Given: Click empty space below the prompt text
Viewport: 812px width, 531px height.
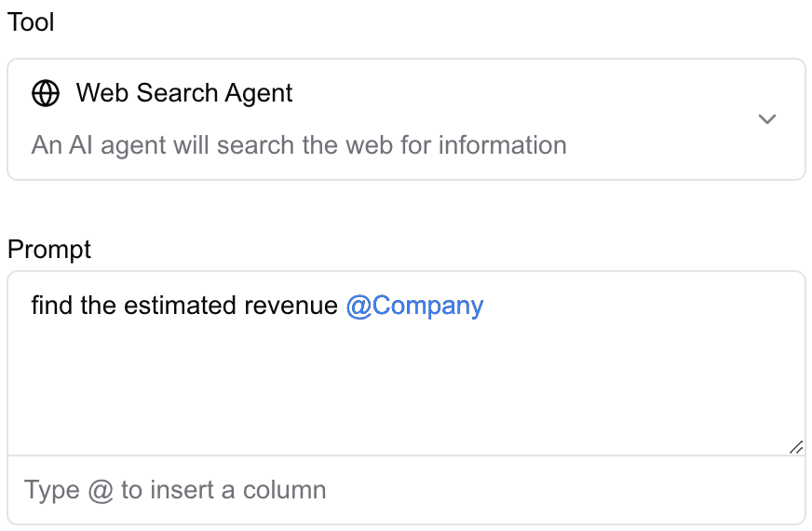Looking at the screenshot, I should tap(406, 391).
